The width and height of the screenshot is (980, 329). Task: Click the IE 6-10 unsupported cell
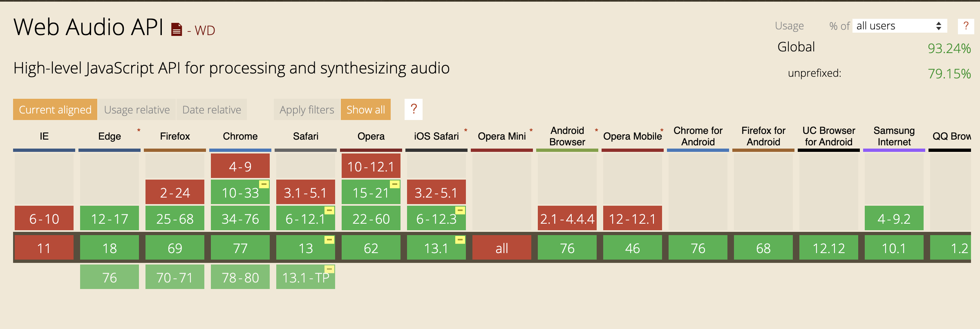[44, 218]
